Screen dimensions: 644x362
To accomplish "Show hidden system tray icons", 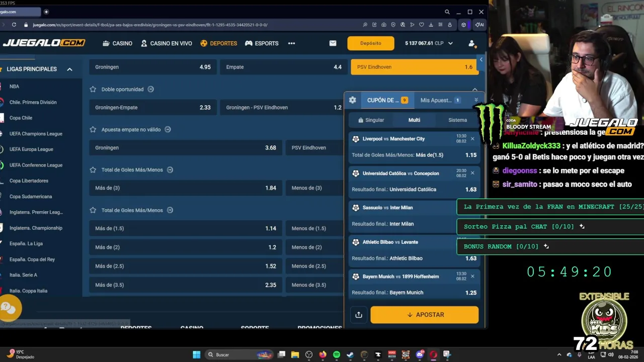I will [559, 354].
